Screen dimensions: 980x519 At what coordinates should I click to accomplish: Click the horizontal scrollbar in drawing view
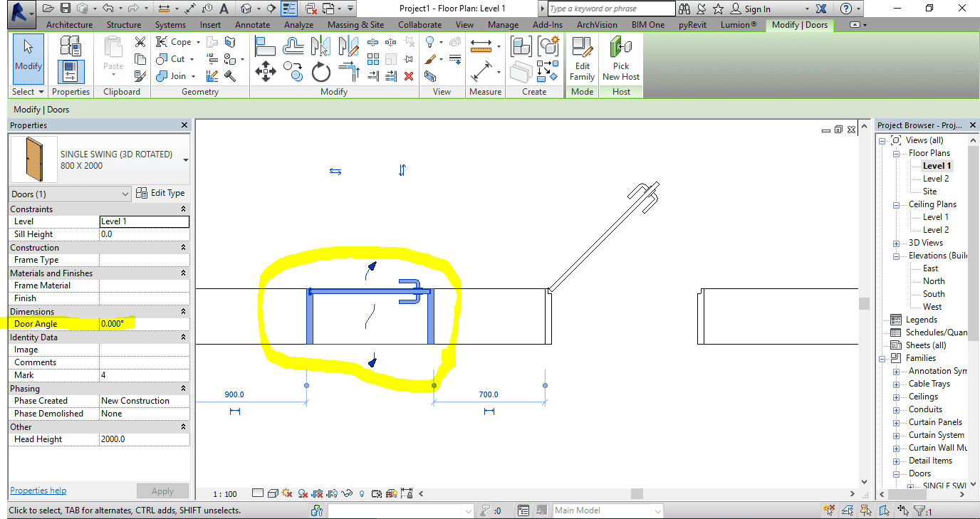coord(637,493)
